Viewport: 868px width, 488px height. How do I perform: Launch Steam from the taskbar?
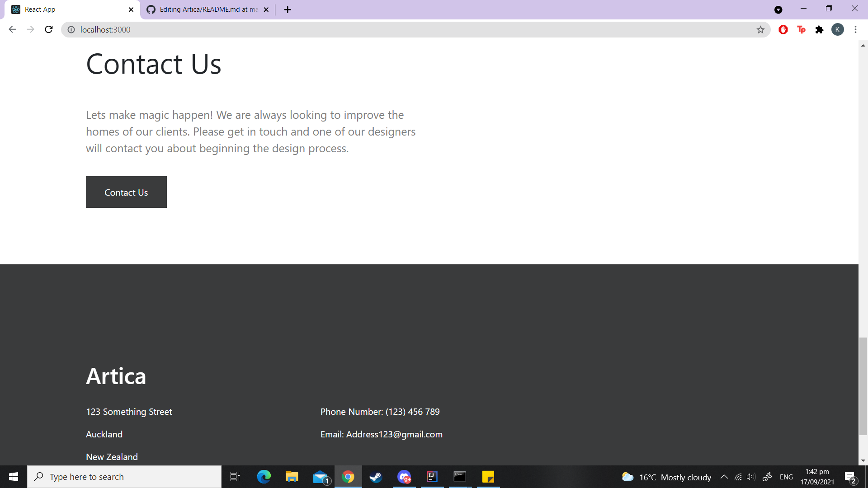376,477
